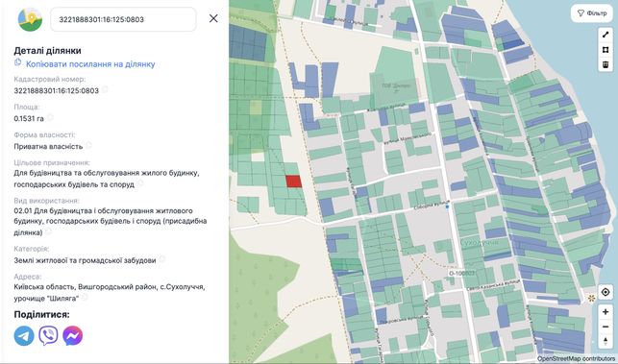Image resolution: width=618 pixels, height=364 pixels.
Task: Zoom in on the map
Action: [x=606, y=312]
